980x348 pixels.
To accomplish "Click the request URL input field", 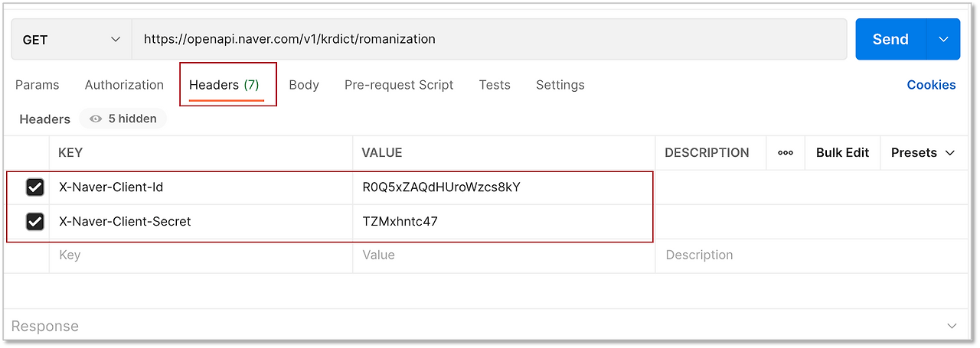I will click(490, 39).
